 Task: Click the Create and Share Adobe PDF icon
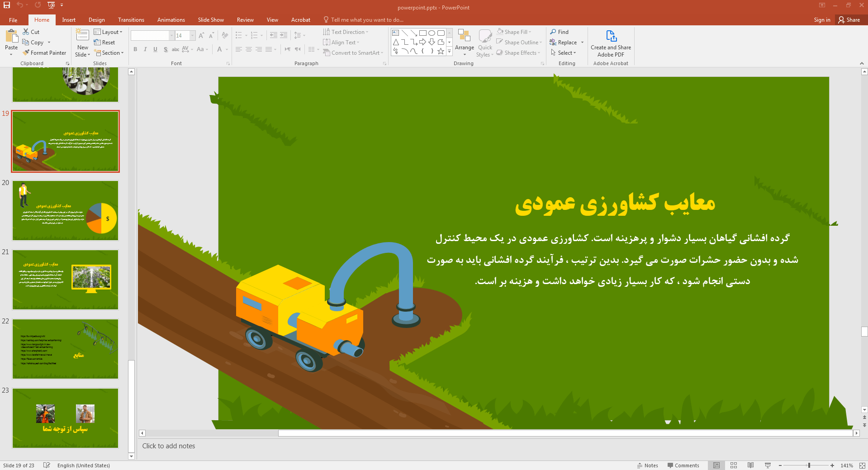[611, 36]
